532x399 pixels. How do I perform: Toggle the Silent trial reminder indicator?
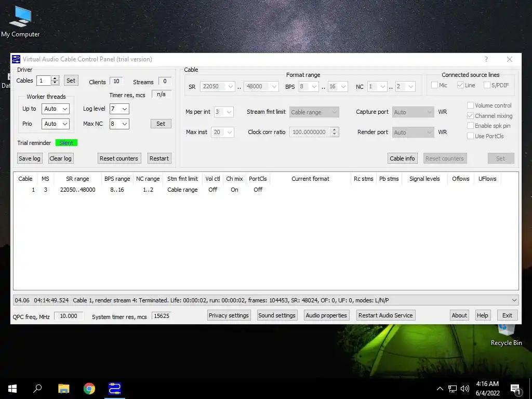point(66,143)
